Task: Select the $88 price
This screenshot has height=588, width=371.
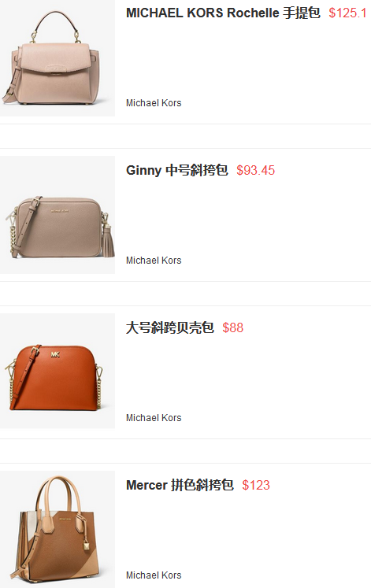Action: 233,327
